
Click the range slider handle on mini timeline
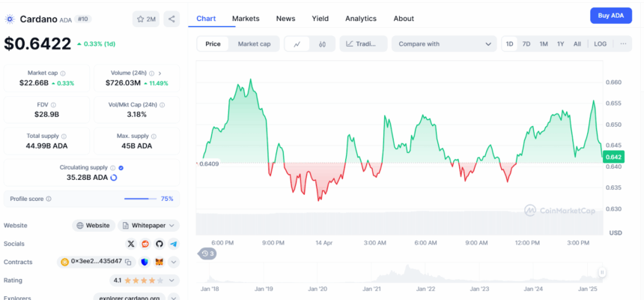coord(602,272)
